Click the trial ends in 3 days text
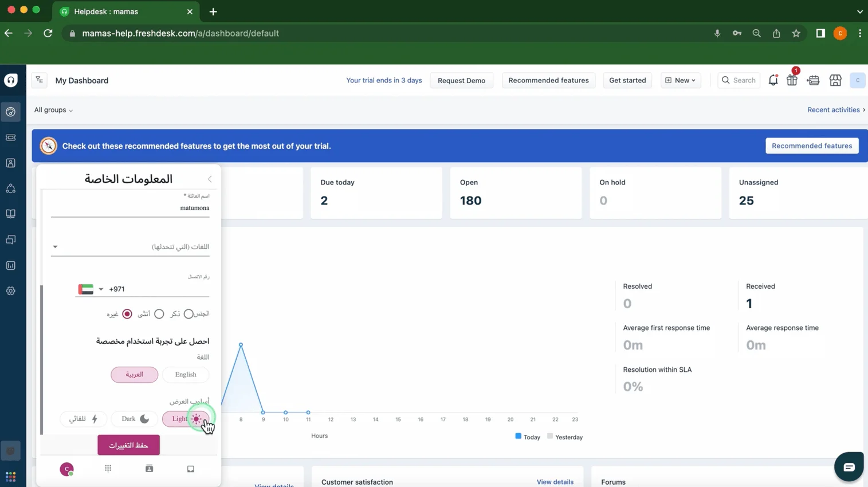This screenshot has width=868, height=487. (x=384, y=80)
